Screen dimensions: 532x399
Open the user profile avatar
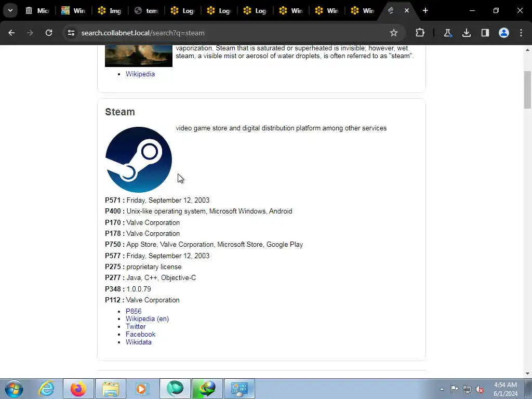pyautogui.click(x=504, y=33)
